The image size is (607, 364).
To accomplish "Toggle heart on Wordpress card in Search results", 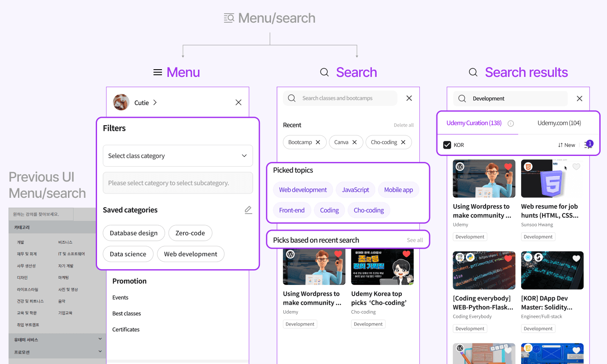I will [508, 167].
